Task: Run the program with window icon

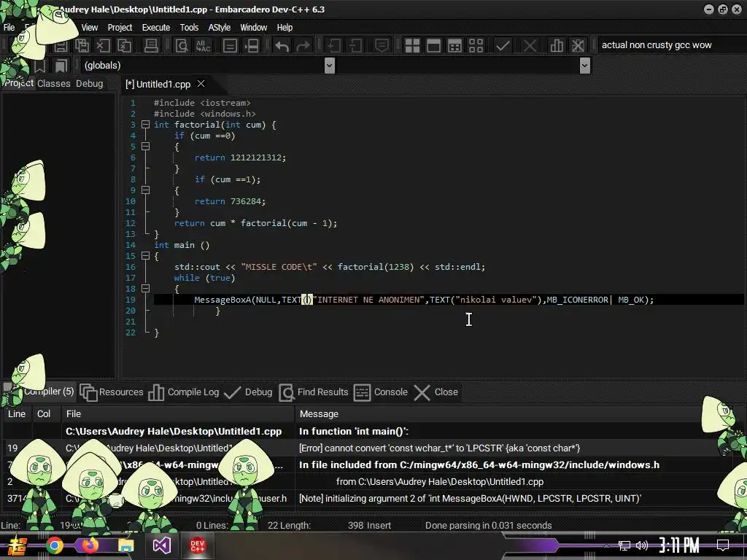Action: pos(433,46)
